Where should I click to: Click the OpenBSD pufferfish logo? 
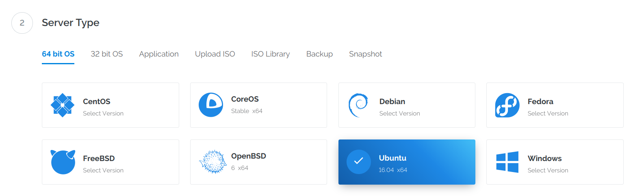212,162
